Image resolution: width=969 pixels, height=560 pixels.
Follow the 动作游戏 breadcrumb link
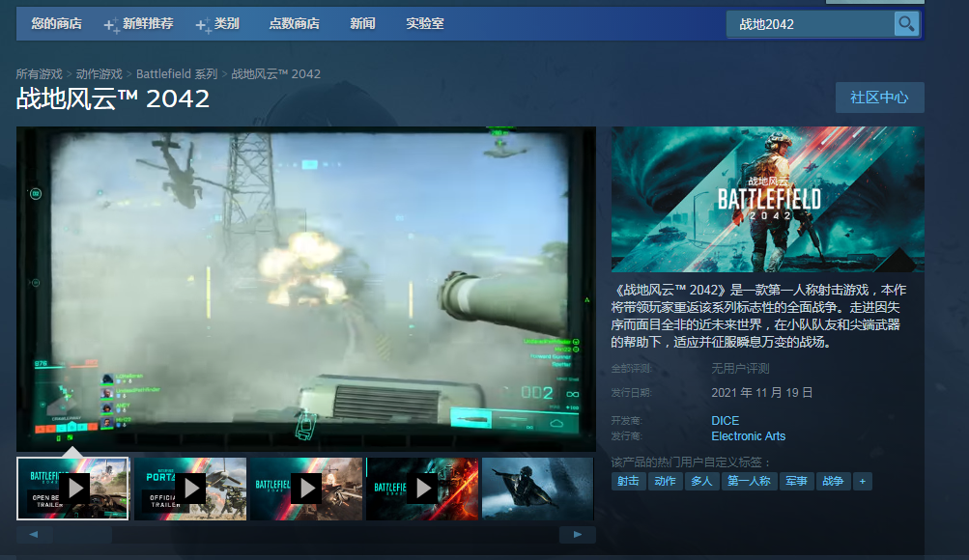click(99, 74)
